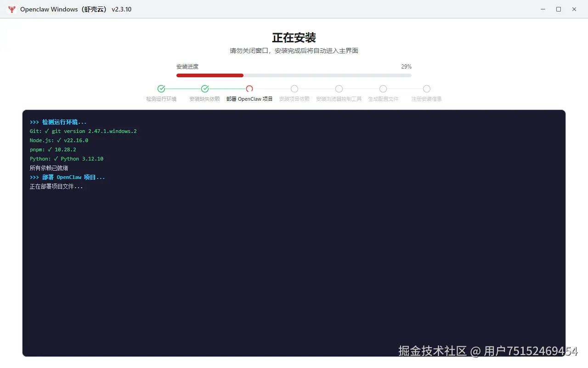This screenshot has height=368, width=588.
Task: Click the Git version 2.47.1.windows.2 log line
Action: tap(83, 131)
